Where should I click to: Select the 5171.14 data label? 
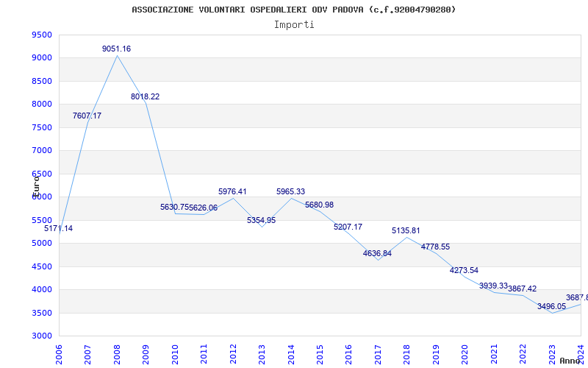[59, 228]
